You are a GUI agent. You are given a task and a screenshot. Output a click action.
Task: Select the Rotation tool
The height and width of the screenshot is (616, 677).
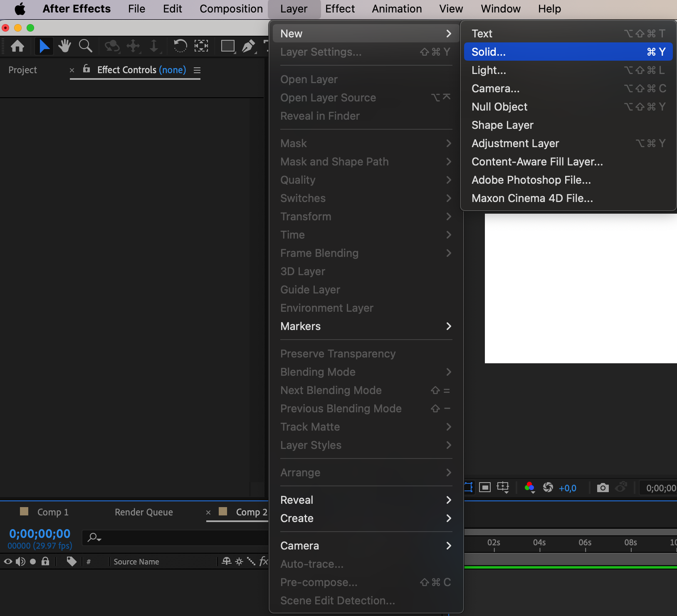click(x=180, y=46)
